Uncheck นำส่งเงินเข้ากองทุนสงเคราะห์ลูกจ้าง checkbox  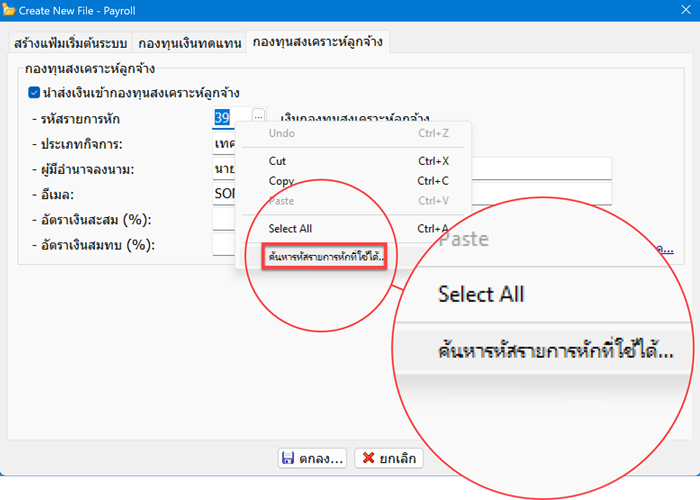[35, 94]
